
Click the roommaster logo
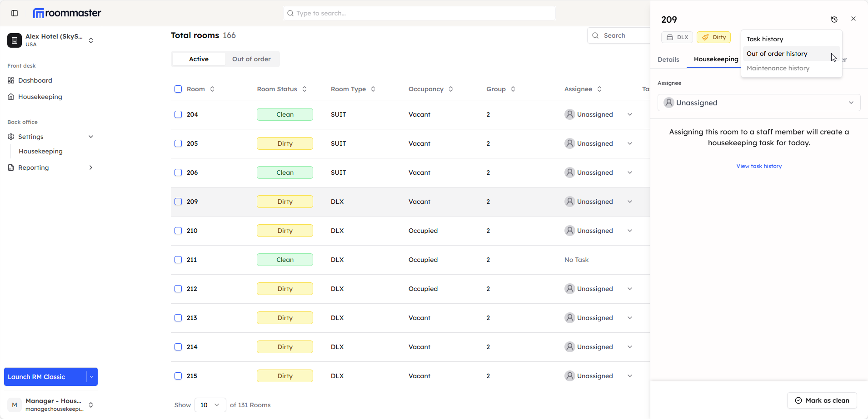pos(67,13)
